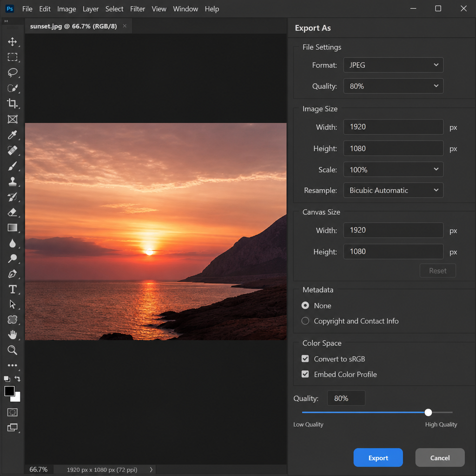Open the Resample dropdown Bicubic Automatic
Viewport: 476px width, 476px height.
click(x=393, y=190)
